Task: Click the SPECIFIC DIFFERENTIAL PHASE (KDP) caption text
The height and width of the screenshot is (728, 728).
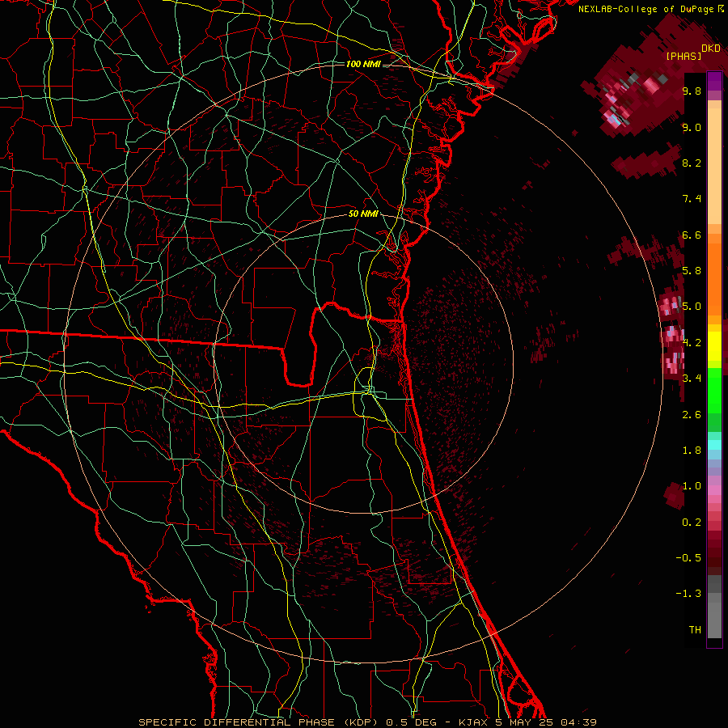Action: click(x=257, y=722)
